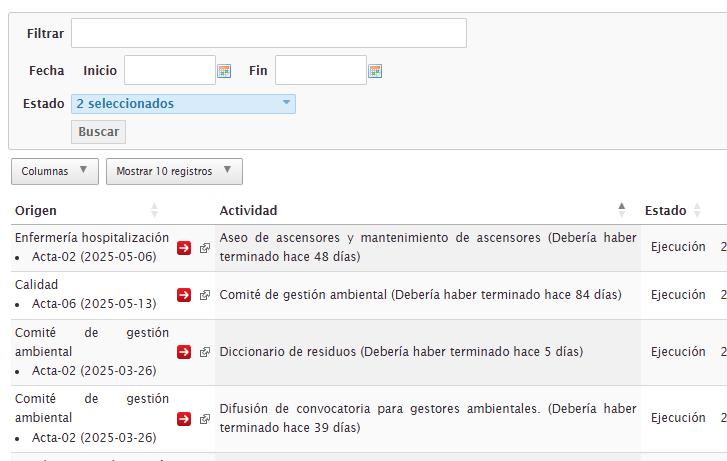727x461 pixels.
Task: Open external link icon for Diccionario de residuos row
Action: tap(204, 352)
